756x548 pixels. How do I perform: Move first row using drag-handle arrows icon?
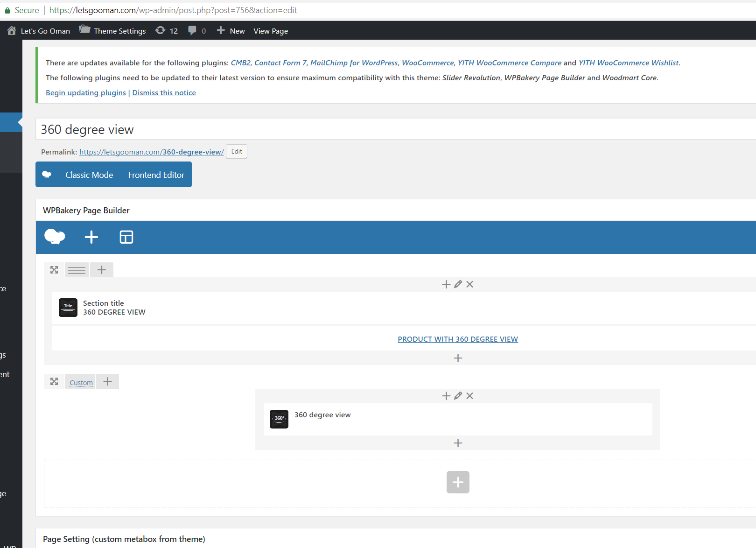(x=54, y=270)
